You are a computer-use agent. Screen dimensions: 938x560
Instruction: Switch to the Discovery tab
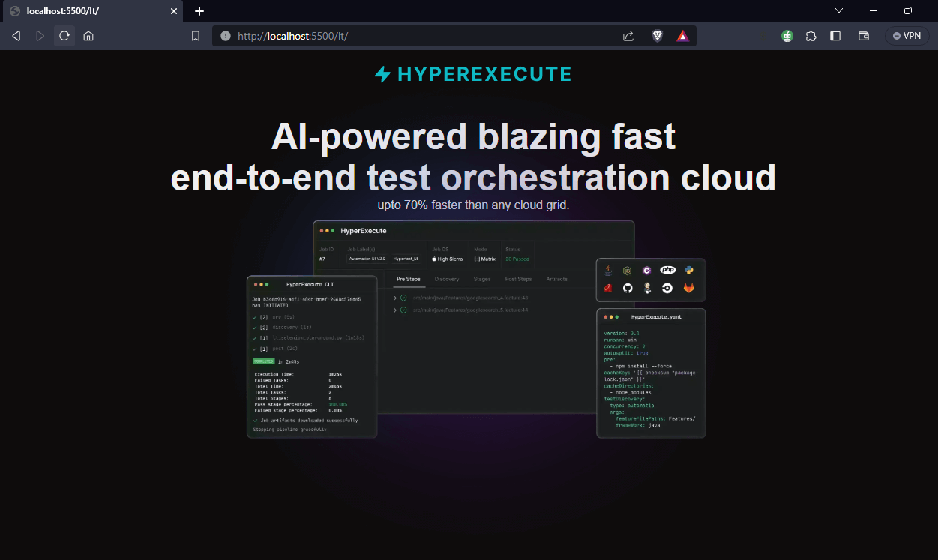pyautogui.click(x=447, y=278)
